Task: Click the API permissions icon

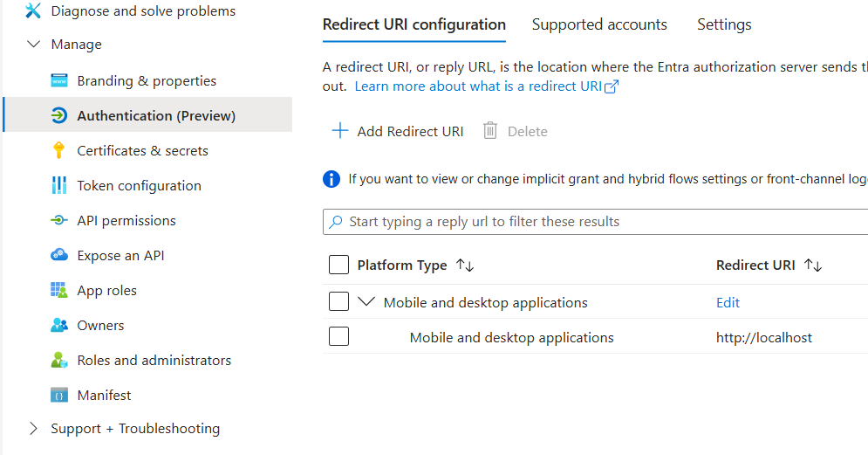Action: [x=59, y=220]
